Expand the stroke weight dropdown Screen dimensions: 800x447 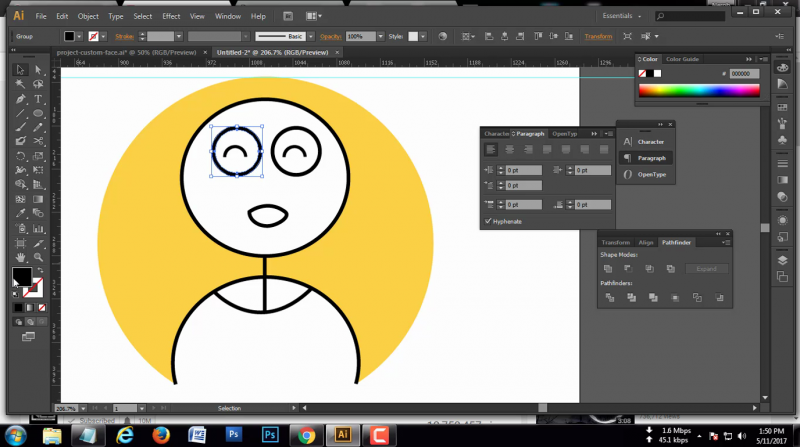tap(180, 36)
